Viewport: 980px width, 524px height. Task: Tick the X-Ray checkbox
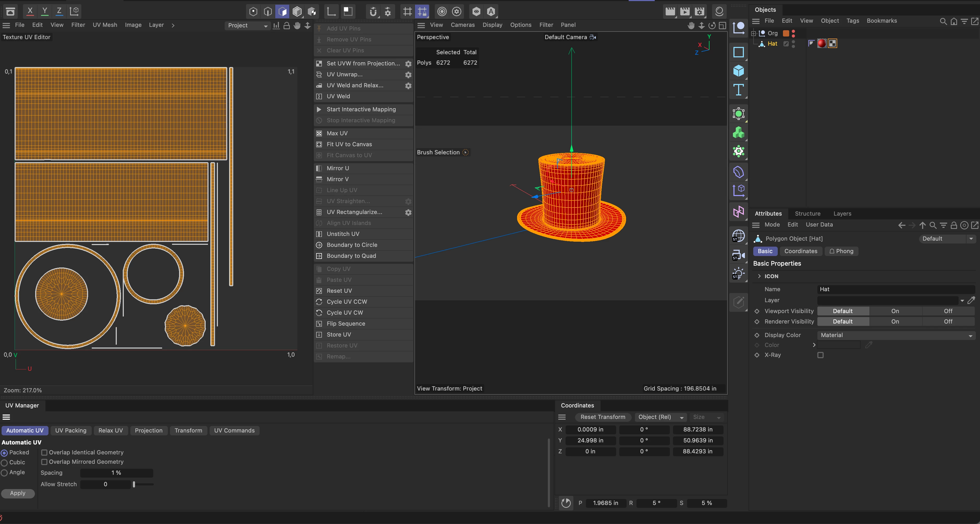pos(820,355)
